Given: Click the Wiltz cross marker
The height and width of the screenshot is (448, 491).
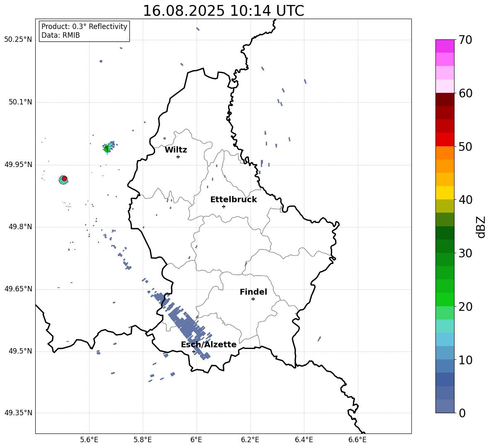Looking at the screenshot, I should 178,157.
